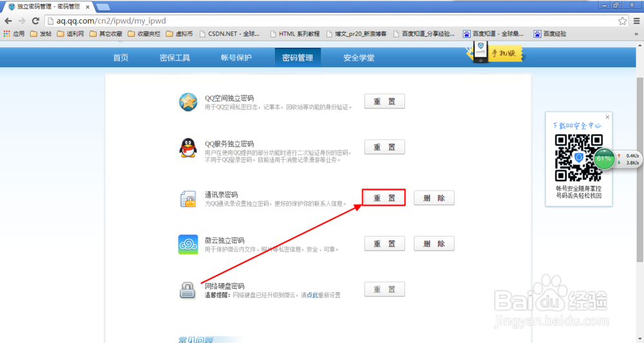Click the 微云独立密码 title text

[225, 241]
